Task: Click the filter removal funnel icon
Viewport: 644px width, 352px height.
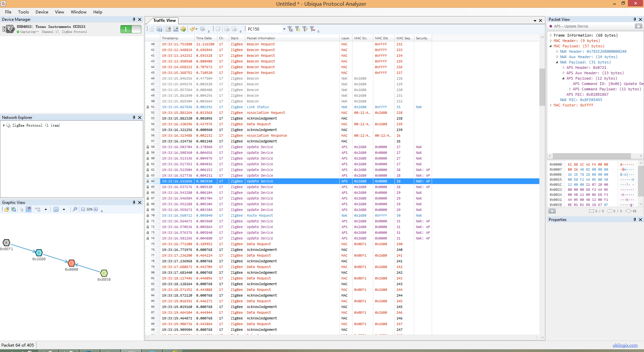Action: coord(312,29)
